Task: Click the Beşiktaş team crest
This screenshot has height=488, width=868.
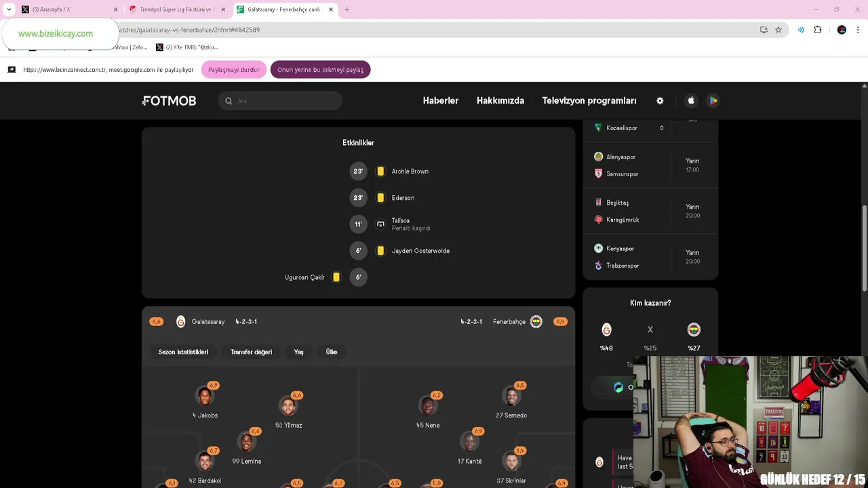Action: tap(598, 203)
